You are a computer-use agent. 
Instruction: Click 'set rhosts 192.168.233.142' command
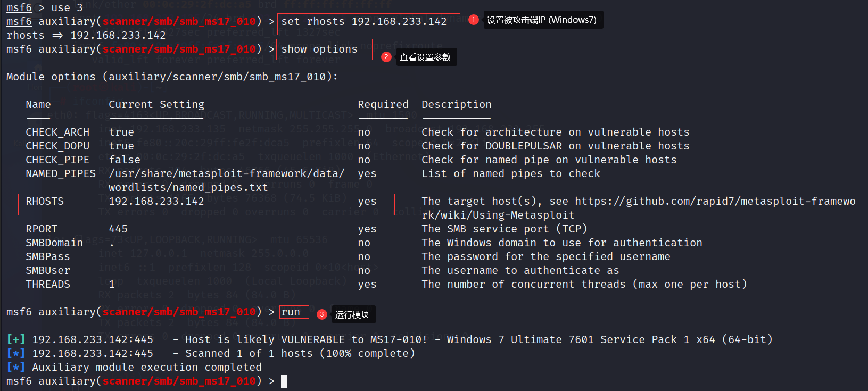364,22
